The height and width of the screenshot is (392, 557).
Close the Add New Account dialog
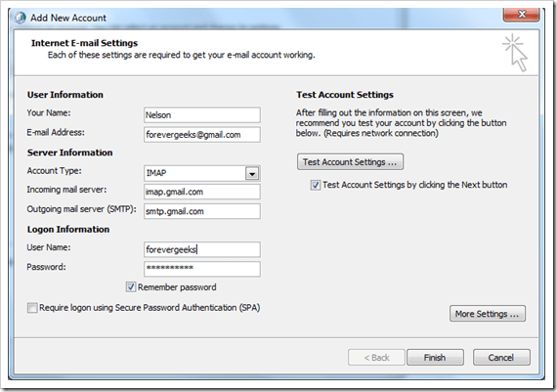pos(522,15)
